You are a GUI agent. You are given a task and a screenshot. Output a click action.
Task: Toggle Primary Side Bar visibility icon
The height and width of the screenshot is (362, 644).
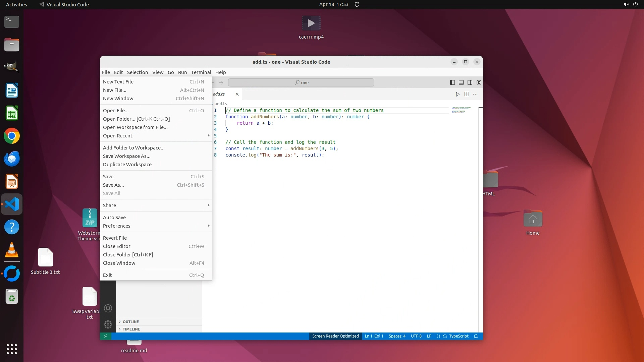click(x=452, y=82)
